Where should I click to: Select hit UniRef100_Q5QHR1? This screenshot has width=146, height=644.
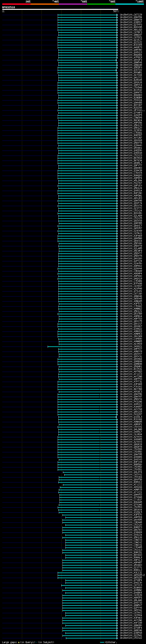(131, 366)
